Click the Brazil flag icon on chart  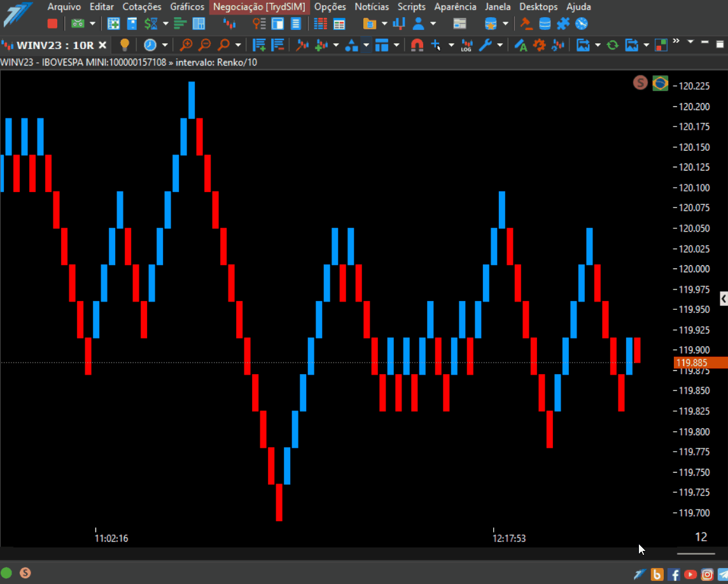660,83
